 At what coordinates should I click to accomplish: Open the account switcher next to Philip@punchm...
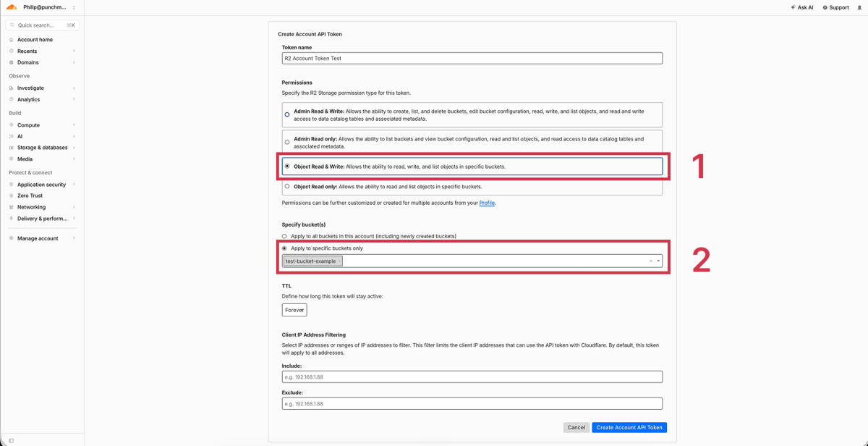(x=74, y=7)
